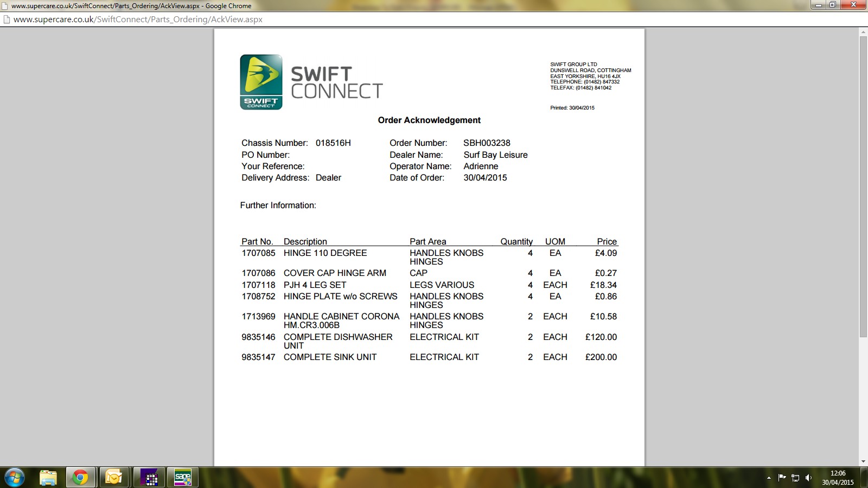Open Windows Explorer from the taskbar

[x=48, y=478]
